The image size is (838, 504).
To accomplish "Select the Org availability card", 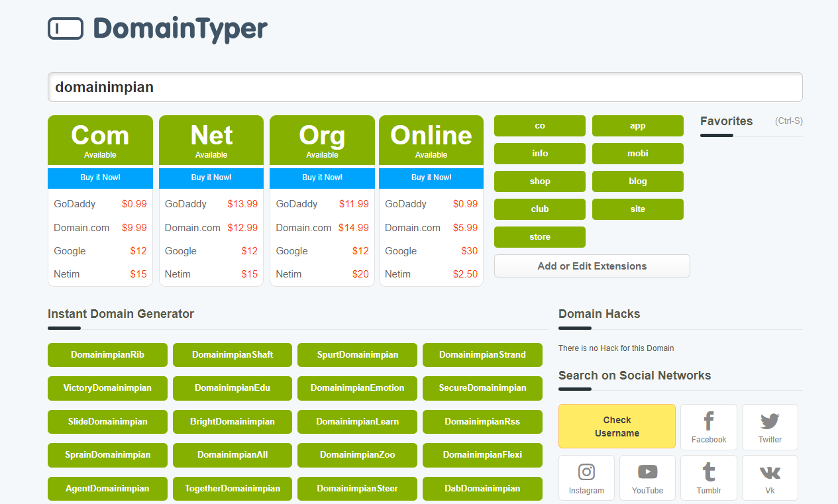I will click(322, 140).
